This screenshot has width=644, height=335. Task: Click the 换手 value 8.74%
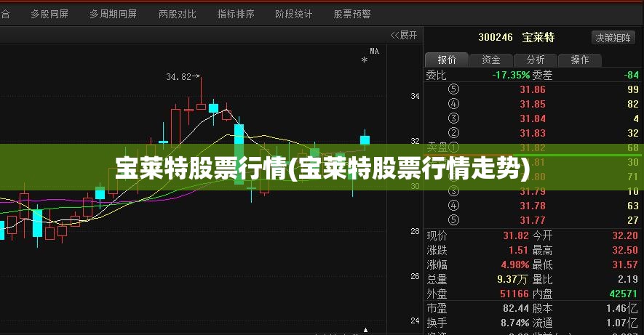[x=514, y=323]
